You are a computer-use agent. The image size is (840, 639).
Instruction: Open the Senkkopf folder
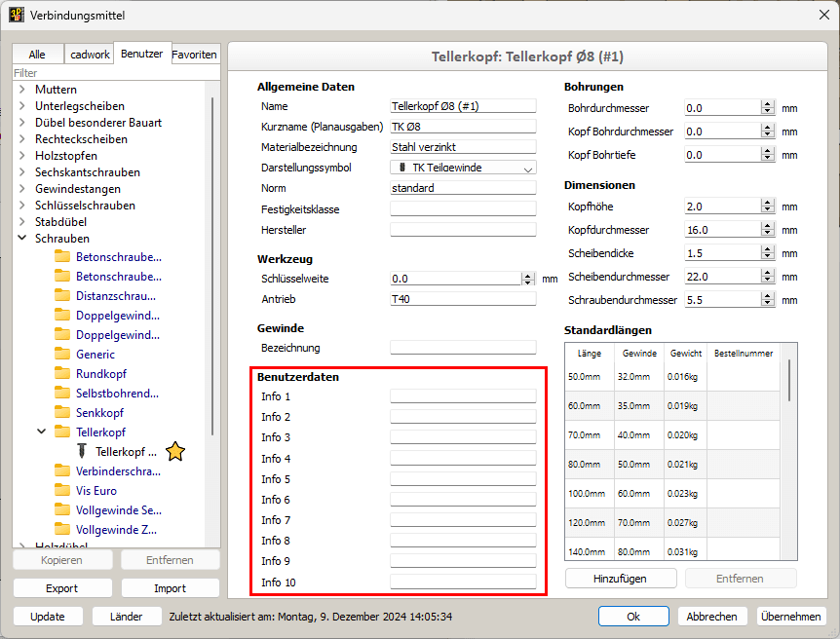tap(99, 413)
